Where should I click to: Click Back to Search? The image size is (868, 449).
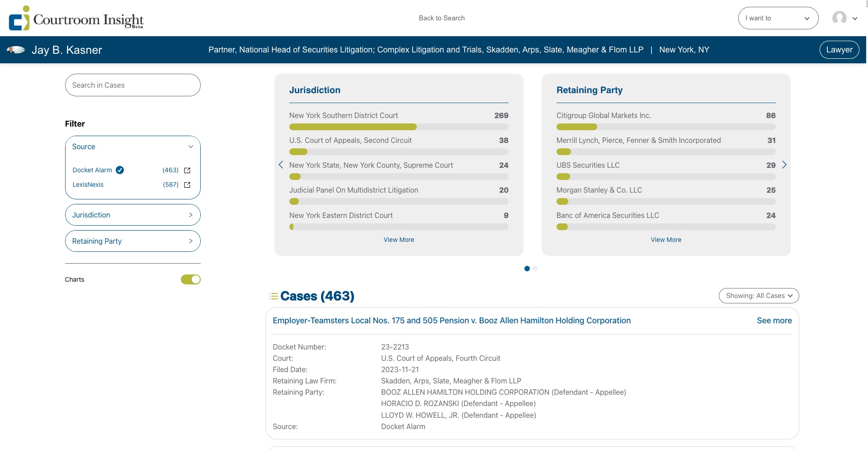[442, 18]
